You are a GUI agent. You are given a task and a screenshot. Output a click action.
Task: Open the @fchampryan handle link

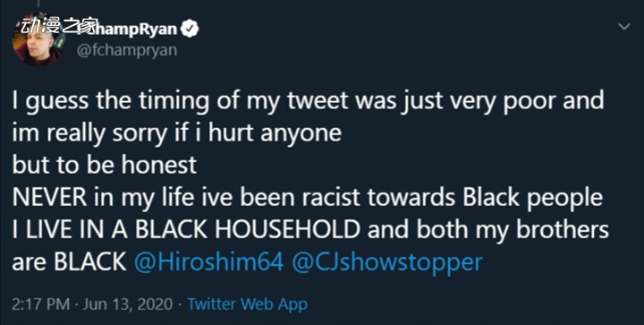pyautogui.click(x=127, y=50)
